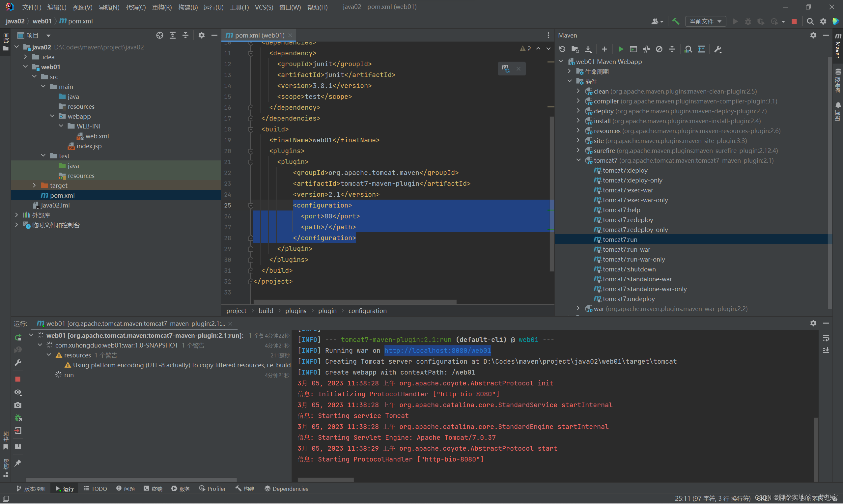Click configuration breadcrumb in editor
Viewport: 843px width, 504px height.
point(367,311)
